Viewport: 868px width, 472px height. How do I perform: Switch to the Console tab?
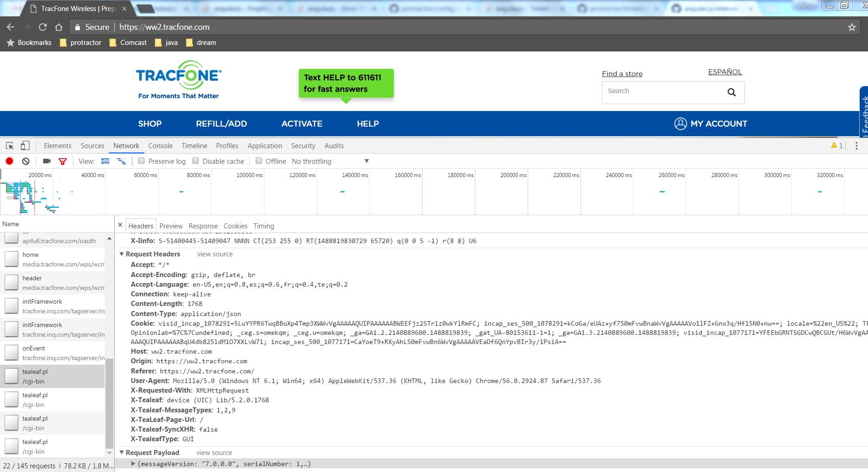click(160, 145)
